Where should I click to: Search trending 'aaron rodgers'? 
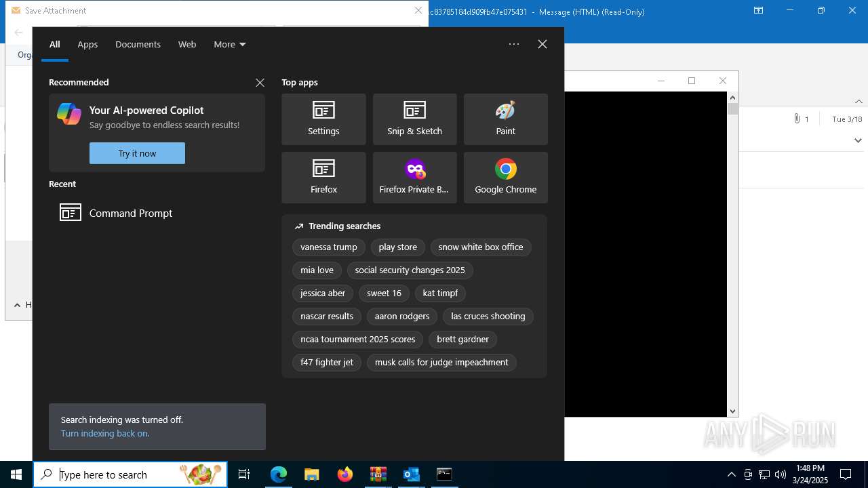tap(402, 317)
